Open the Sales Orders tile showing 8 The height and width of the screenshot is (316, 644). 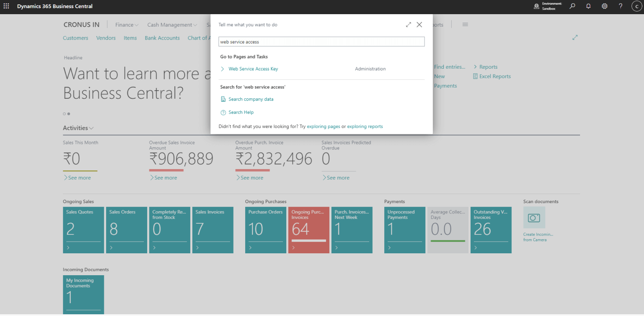[127, 230]
